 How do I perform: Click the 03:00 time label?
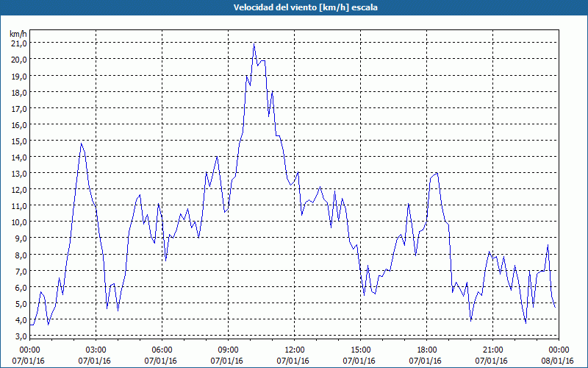pos(96,350)
